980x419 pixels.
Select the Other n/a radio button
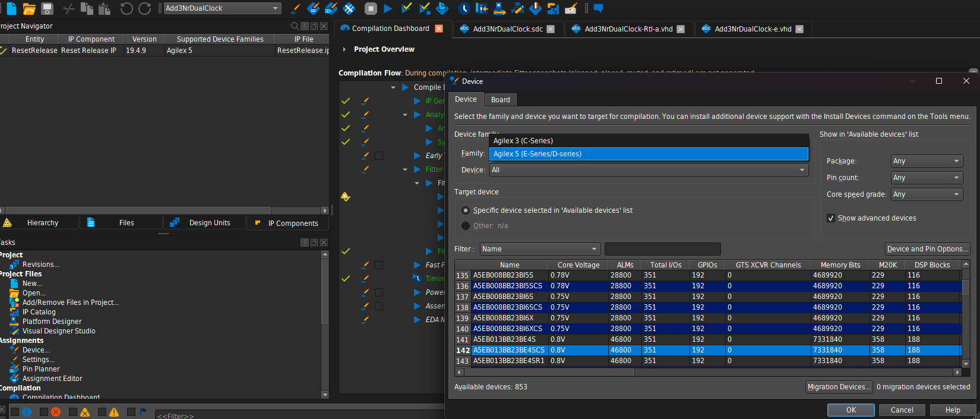click(x=466, y=226)
